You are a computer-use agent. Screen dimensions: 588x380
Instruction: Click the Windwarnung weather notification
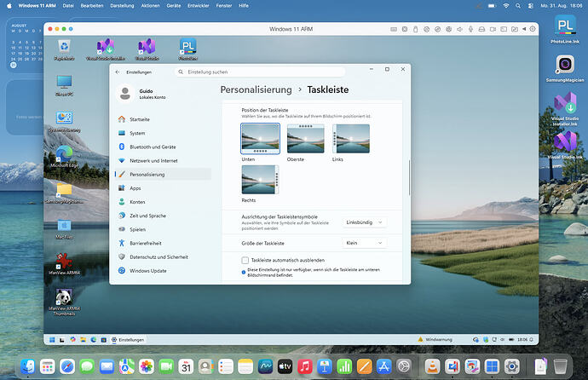coord(435,339)
